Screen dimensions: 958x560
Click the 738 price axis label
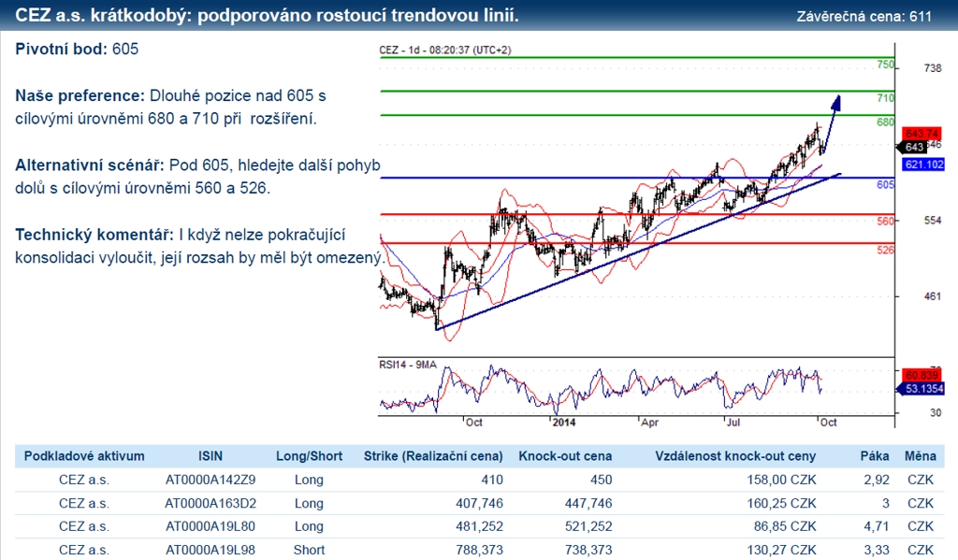pos(933,68)
